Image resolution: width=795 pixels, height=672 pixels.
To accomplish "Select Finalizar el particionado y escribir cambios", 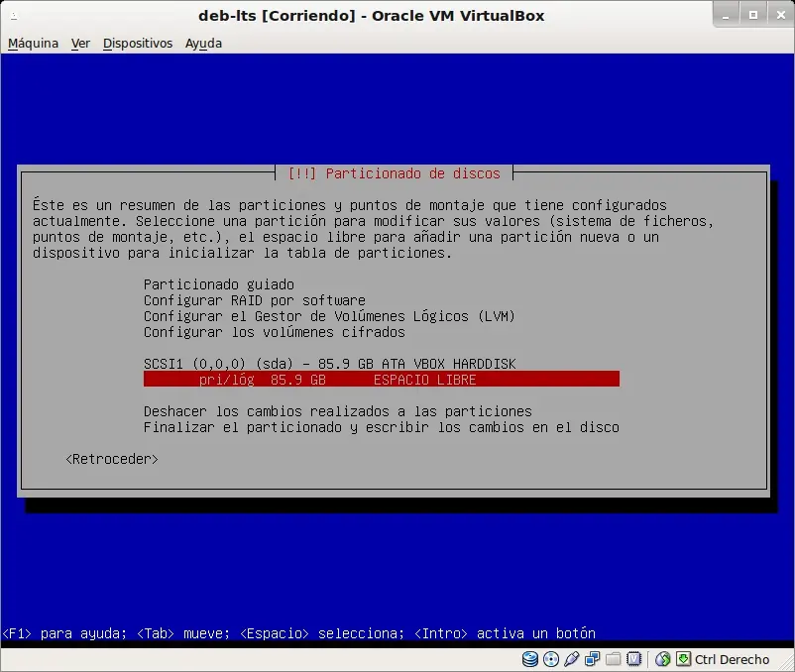I will pos(382,427).
